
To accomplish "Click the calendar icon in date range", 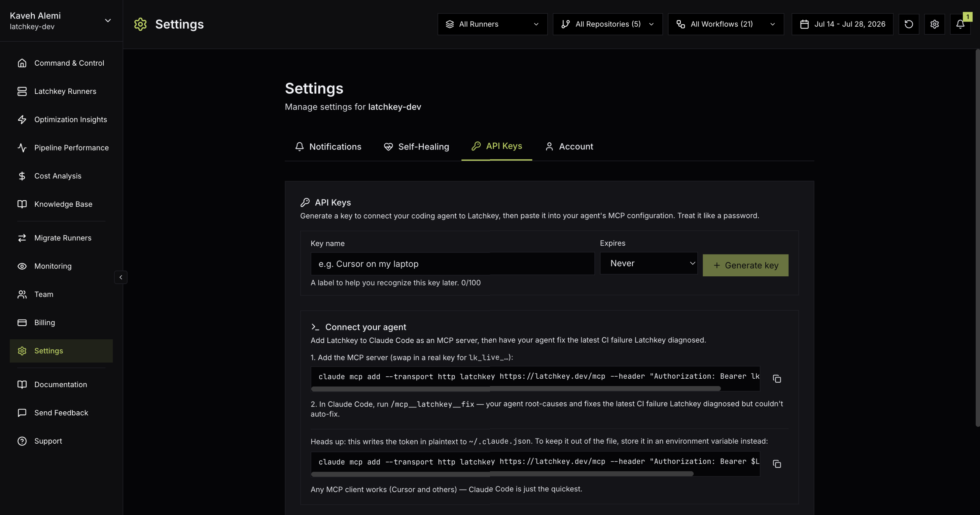I will click(804, 24).
